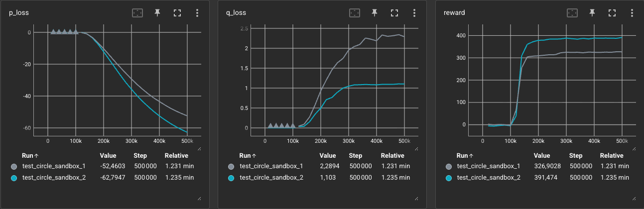This screenshot has height=209, width=644.
Task: Click the p_loss card title
Action: [18, 13]
